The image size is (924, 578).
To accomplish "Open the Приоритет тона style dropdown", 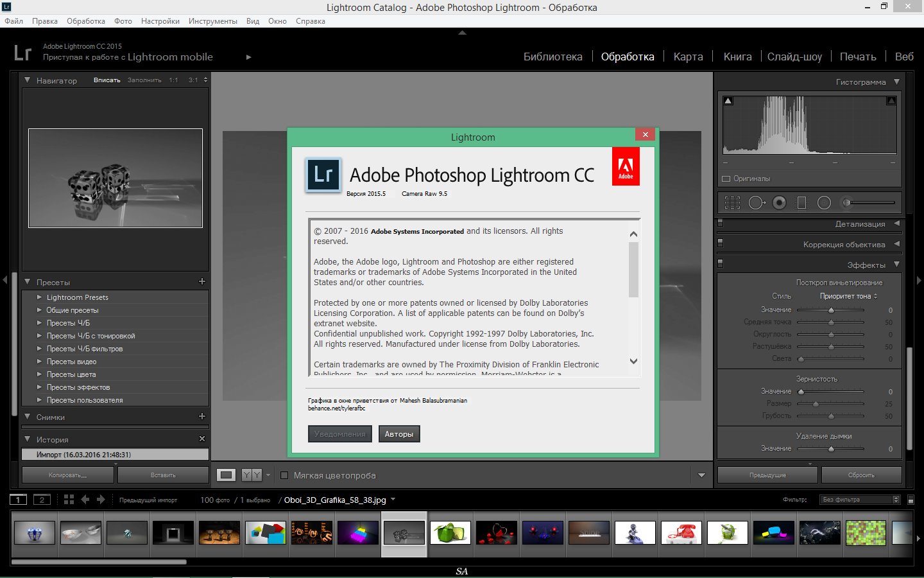I will coord(848,296).
